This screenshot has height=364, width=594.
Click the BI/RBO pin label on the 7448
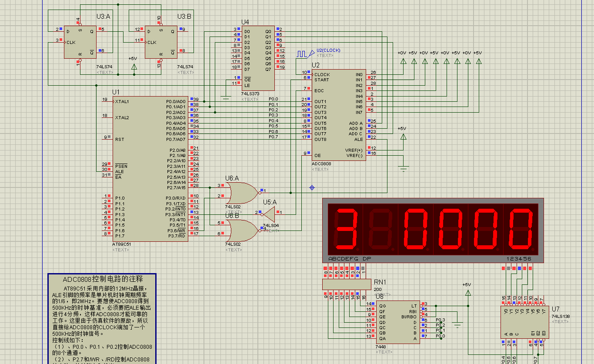pyautogui.click(x=409, y=317)
